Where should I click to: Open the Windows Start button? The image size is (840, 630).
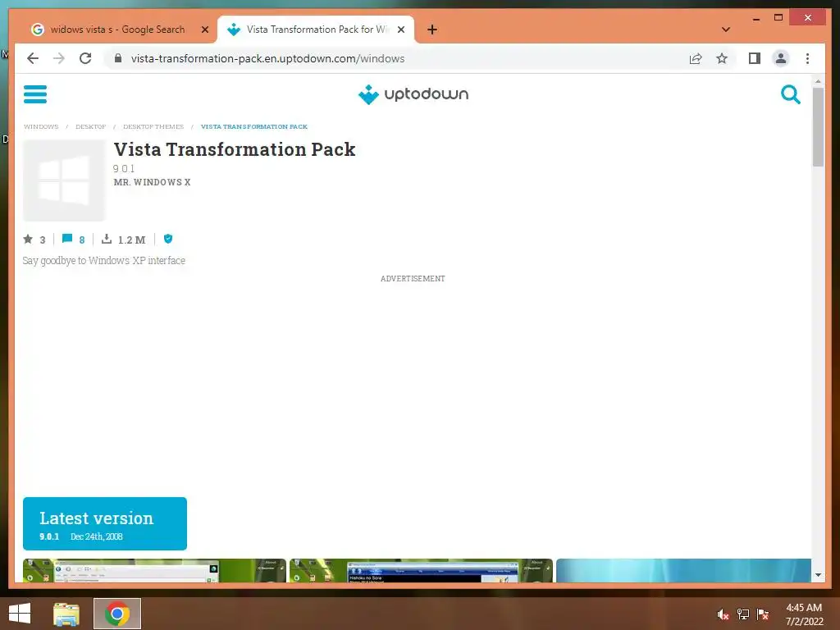pyautogui.click(x=20, y=614)
